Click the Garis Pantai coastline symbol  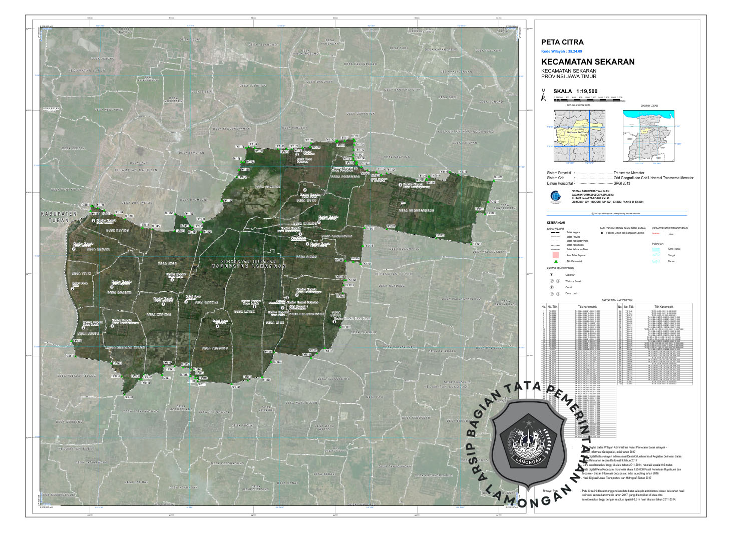coord(655,249)
